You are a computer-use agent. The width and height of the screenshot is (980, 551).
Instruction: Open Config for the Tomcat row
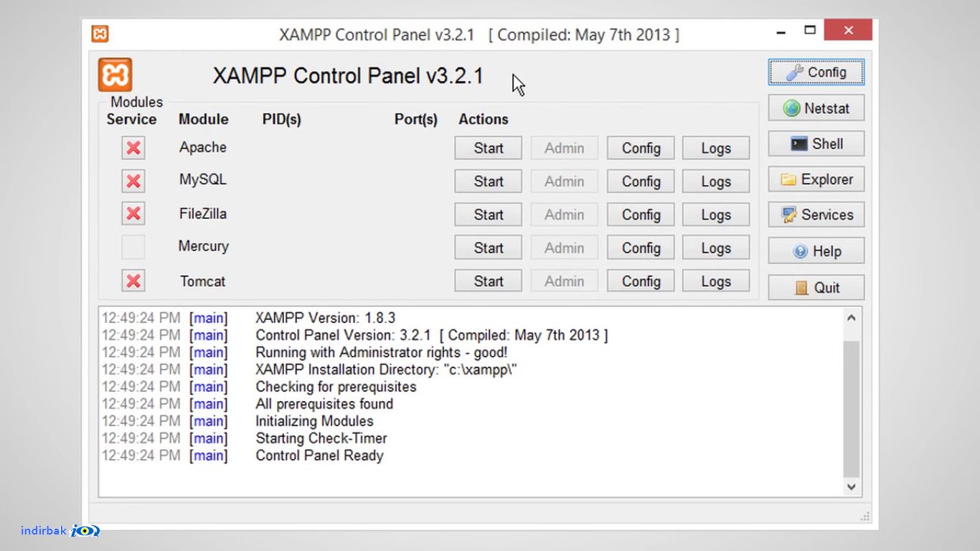point(641,281)
